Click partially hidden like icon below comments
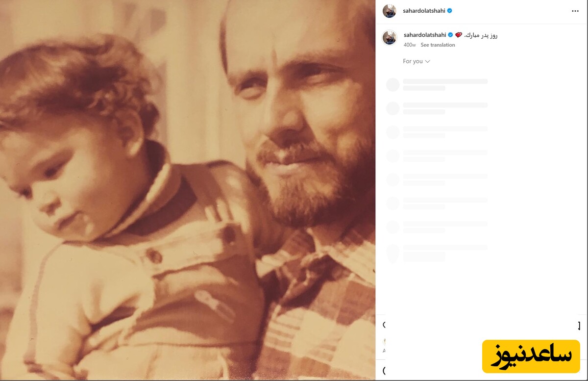This screenshot has height=381, width=588. (x=384, y=325)
